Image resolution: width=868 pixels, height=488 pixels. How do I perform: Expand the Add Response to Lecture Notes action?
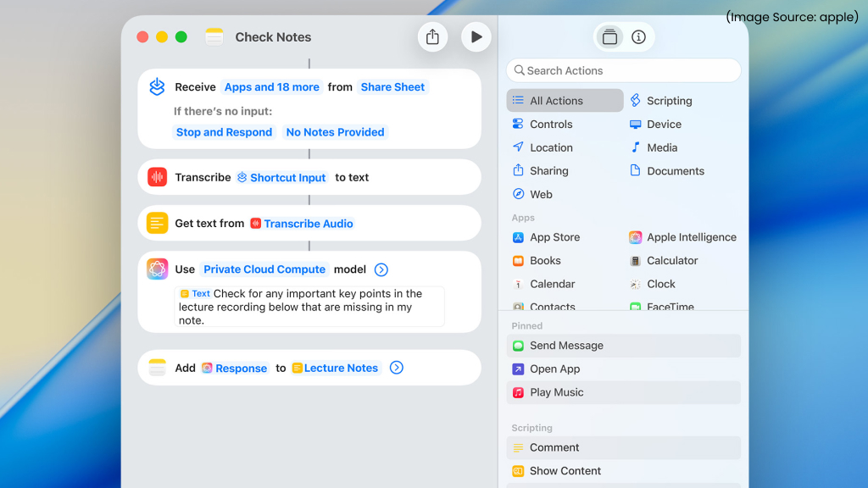coord(396,368)
